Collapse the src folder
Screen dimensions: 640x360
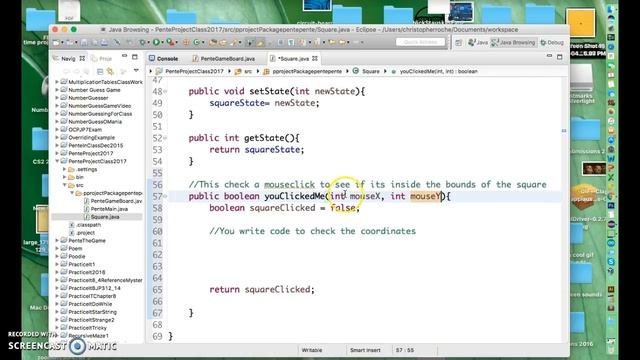[64, 185]
